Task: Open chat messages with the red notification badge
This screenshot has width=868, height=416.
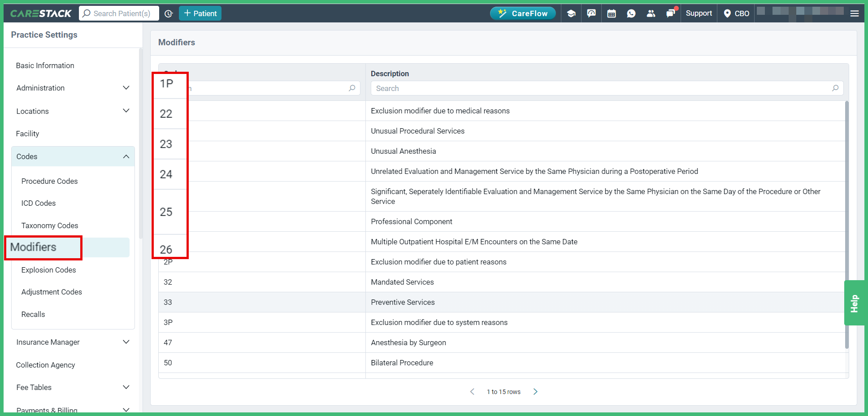Action: [x=671, y=13]
